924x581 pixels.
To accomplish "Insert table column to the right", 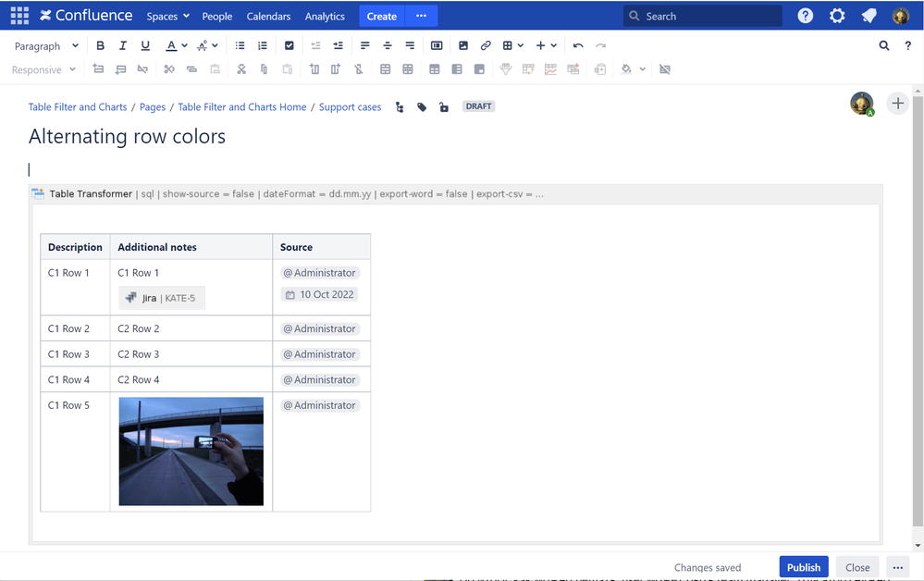I will pyautogui.click(x=336, y=69).
